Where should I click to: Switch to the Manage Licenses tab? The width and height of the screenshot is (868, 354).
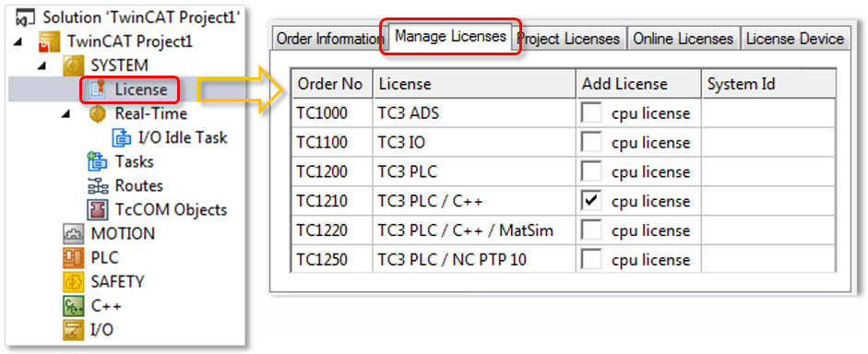450,37
